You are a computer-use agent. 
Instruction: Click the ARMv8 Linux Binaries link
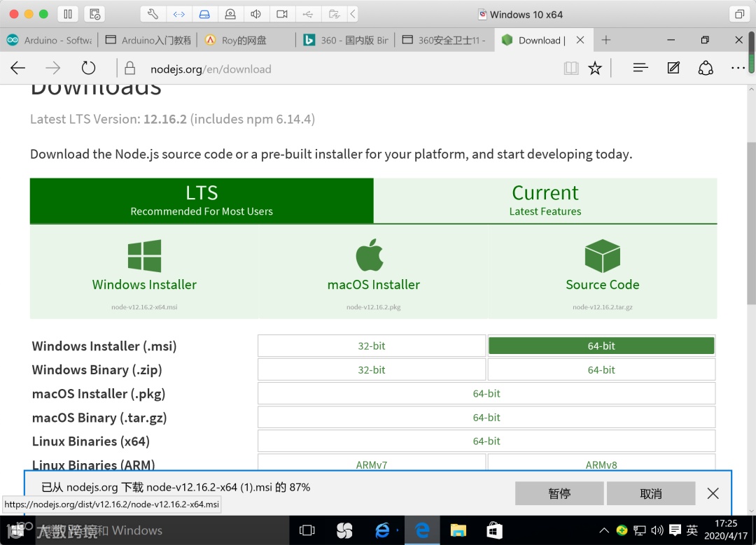point(601,464)
